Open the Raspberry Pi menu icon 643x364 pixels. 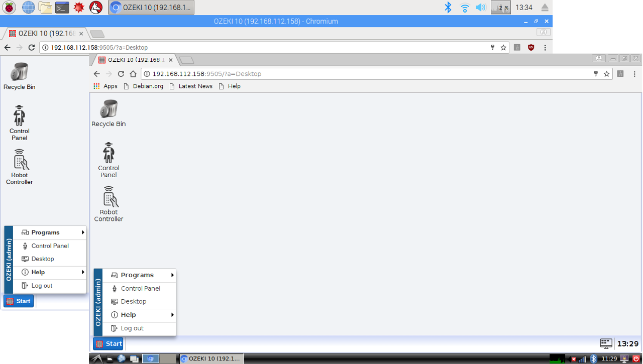pos(9,7)
